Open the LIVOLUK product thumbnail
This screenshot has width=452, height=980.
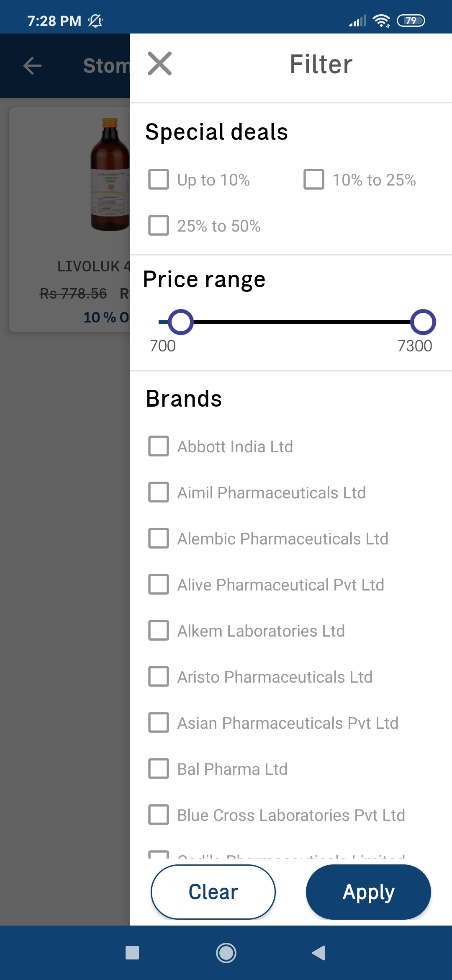pyautogui.click(x=110, y=175)
